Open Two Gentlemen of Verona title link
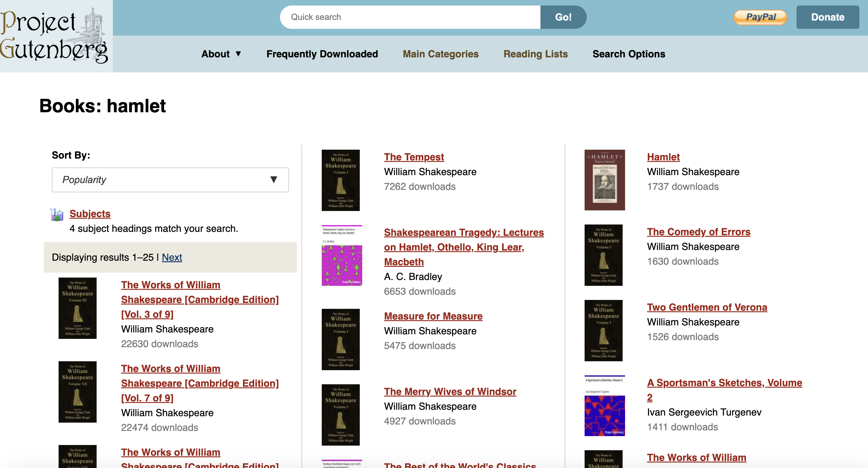Viewport: 868px width, 468px height. pos(707,307)
